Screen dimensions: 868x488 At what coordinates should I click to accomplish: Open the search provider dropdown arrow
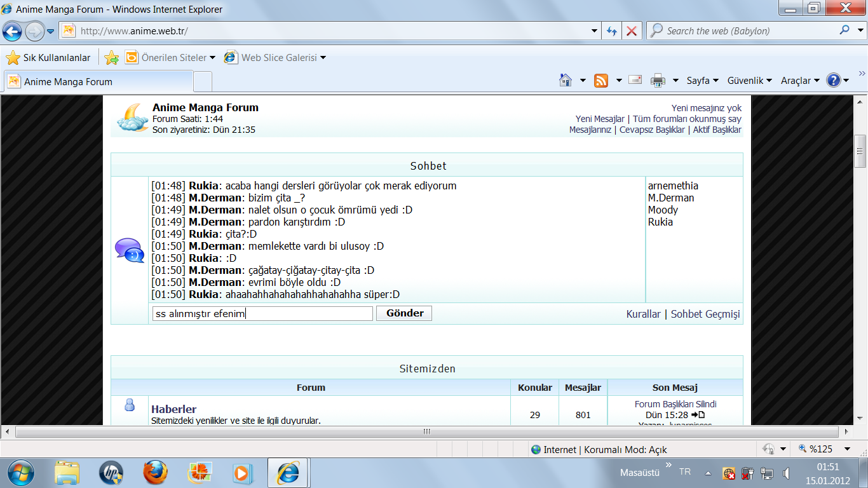[x=860, y=30]
